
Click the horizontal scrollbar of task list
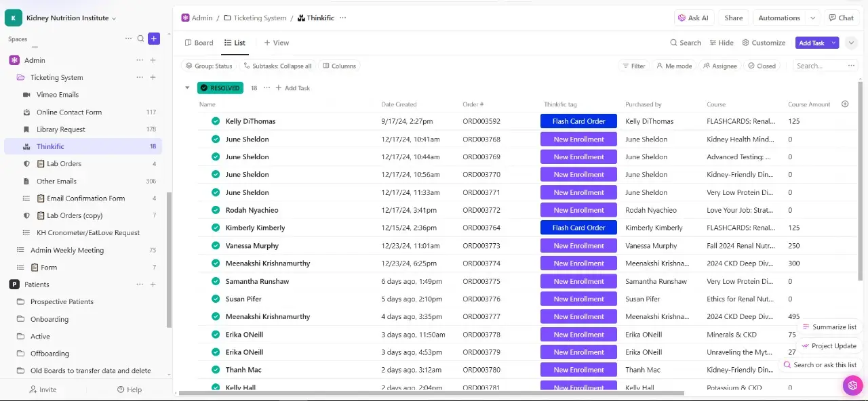431,393
